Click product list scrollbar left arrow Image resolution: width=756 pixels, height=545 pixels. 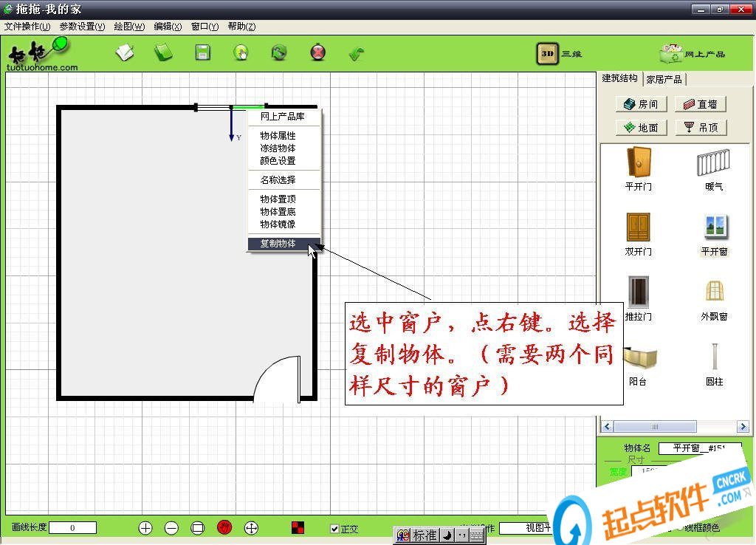tap(607, 426)
